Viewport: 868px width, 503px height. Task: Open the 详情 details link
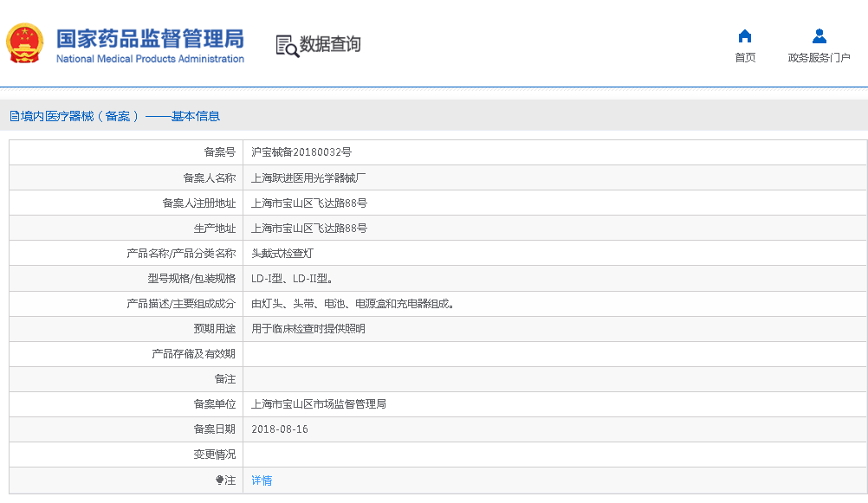tap(262, 480)
